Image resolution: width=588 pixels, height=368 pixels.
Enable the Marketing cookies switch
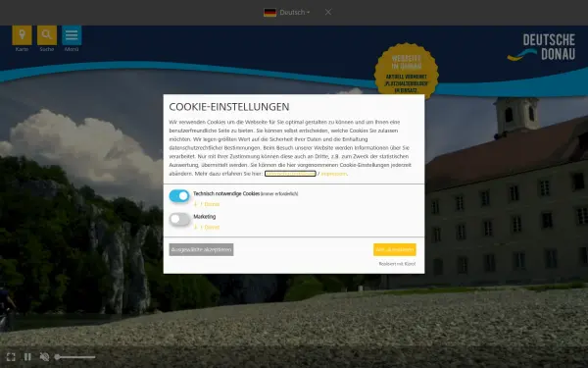tap(179, 219)
